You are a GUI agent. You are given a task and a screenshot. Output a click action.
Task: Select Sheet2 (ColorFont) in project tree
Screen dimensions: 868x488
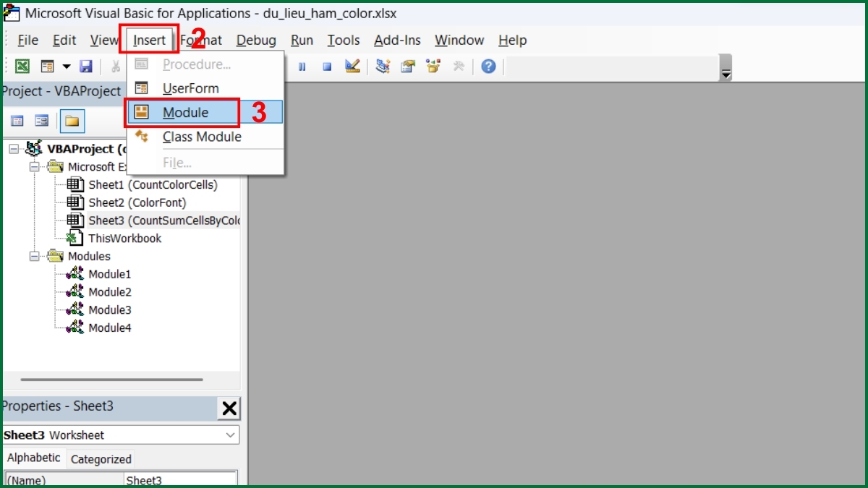[x=137, y=203]
